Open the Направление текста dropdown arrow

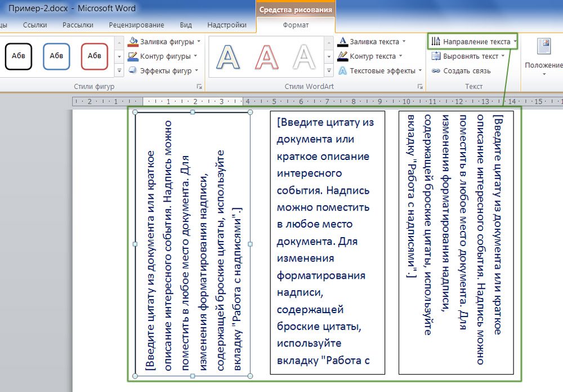click(x=515, y=41)
